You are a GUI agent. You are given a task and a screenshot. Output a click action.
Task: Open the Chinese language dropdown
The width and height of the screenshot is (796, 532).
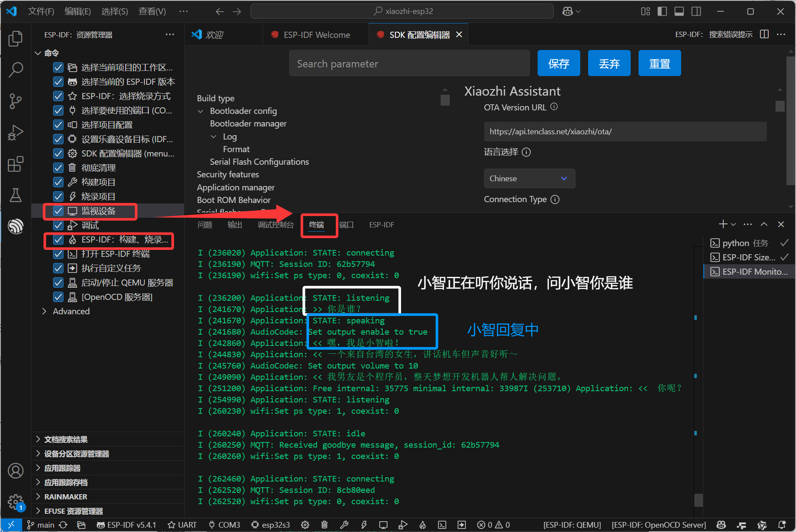[529, 179]
